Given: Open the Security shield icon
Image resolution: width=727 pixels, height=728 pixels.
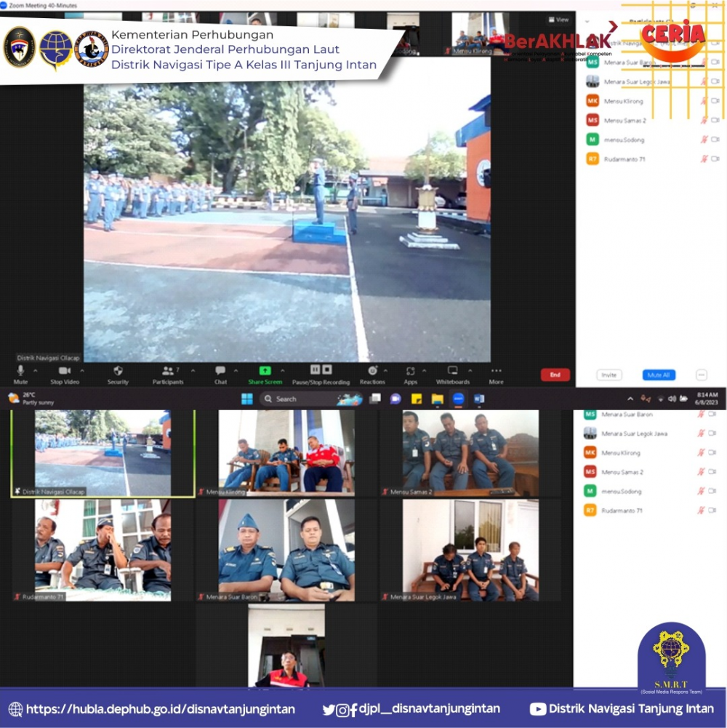Looking at the screenshot, I should (x=118, y=370).
